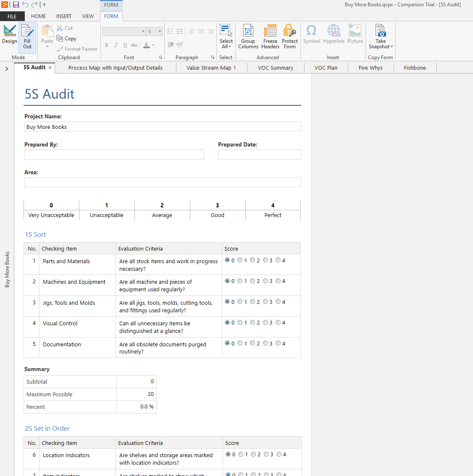Set Visual Control score to 4
This screenshot has width=473, height=476.
pyautogui.click(x=278, y=322)
